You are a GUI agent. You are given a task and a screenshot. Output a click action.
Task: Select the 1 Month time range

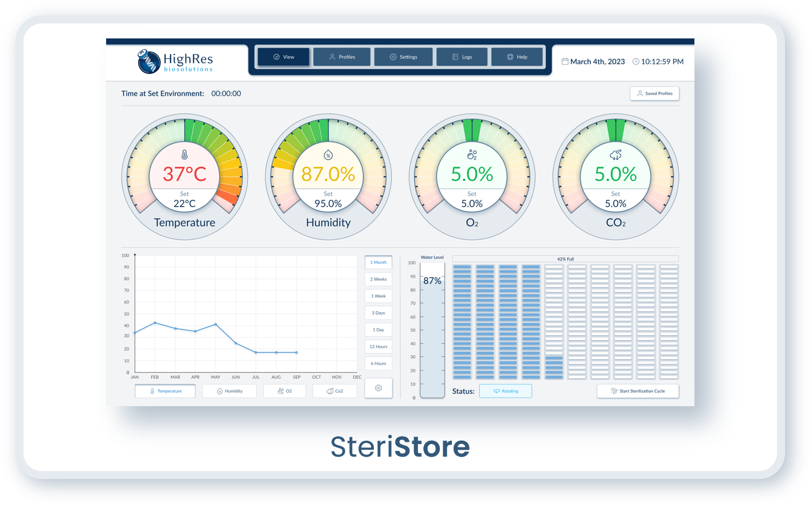click(378, 262)
